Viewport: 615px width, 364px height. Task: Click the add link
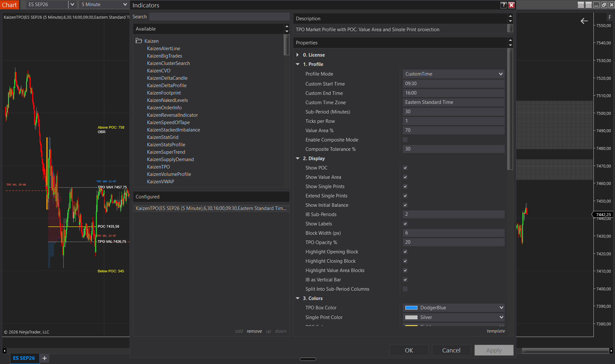[x=239, y=331]
